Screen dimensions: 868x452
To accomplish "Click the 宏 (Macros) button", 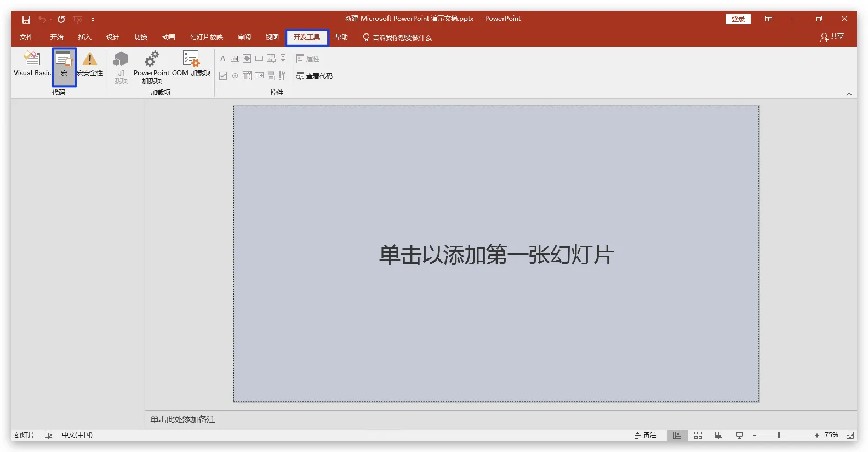I will click(64, 66).
